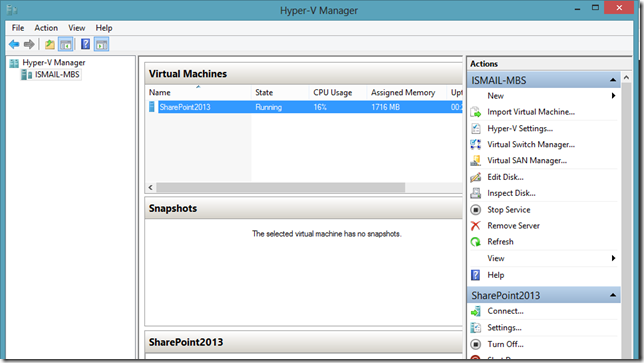Open the Action menu
The image size is (644, 363).
pyautogui.click(x=46, y=28)
